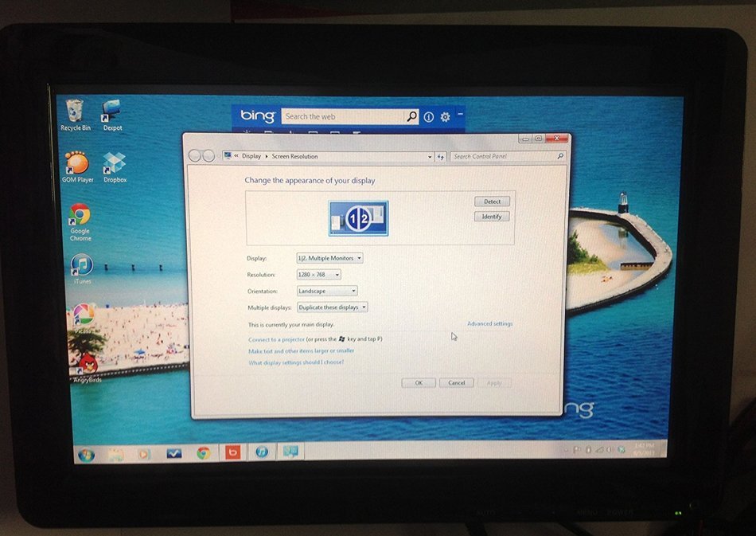Click the Detect button
This screenshot has height=536, width=756.
(492, 201)
